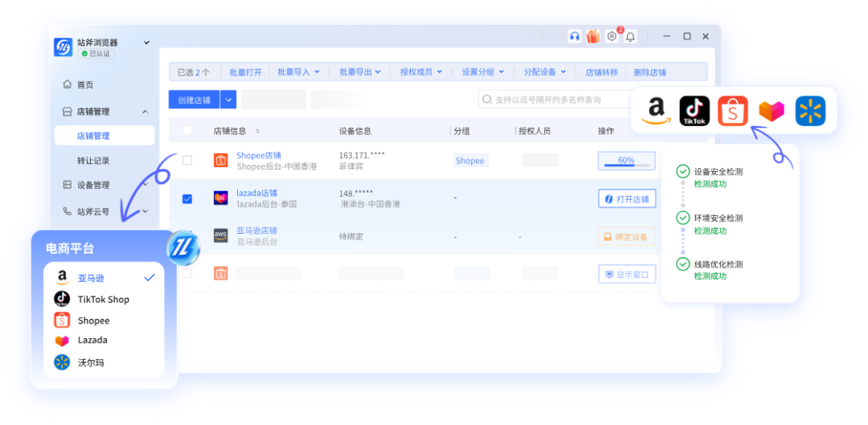Open the 批量导入 dropdown
Screen dimensions: 868x425
[299, 72]
